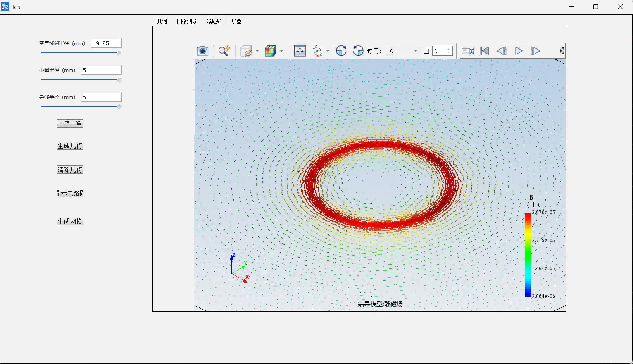
Task: Click the camera snapshot icon
Action: coord(202,51)
